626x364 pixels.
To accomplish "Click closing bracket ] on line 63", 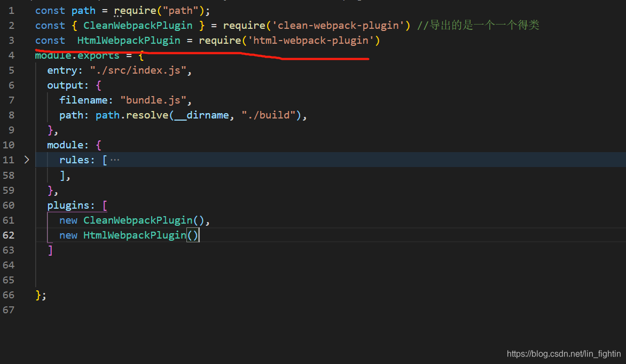I will (50, 250).
